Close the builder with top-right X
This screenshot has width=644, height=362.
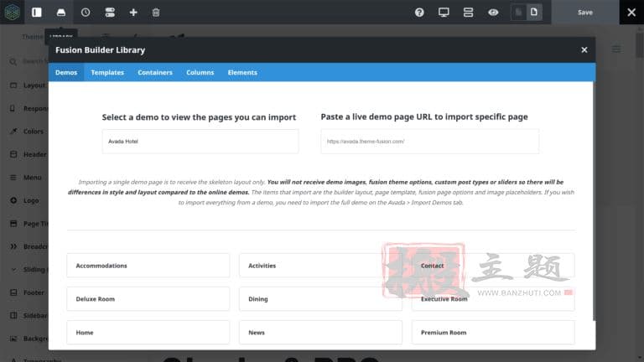(631, 13)
